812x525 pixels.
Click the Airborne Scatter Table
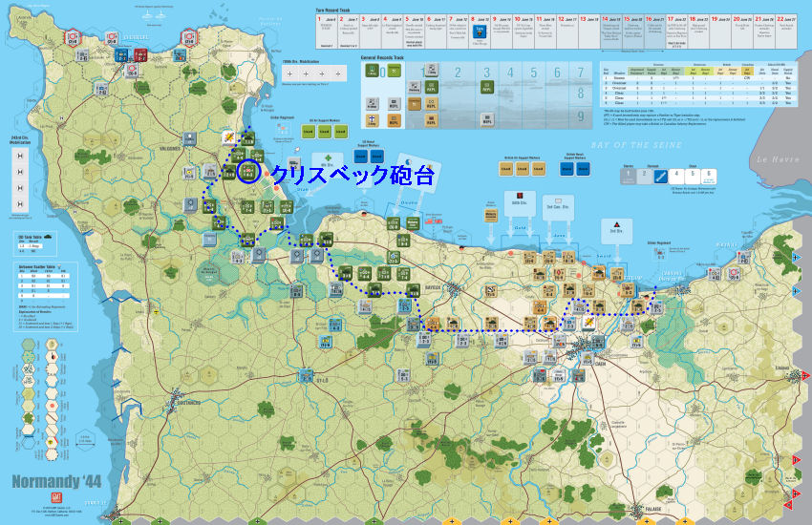pos(46,296)
